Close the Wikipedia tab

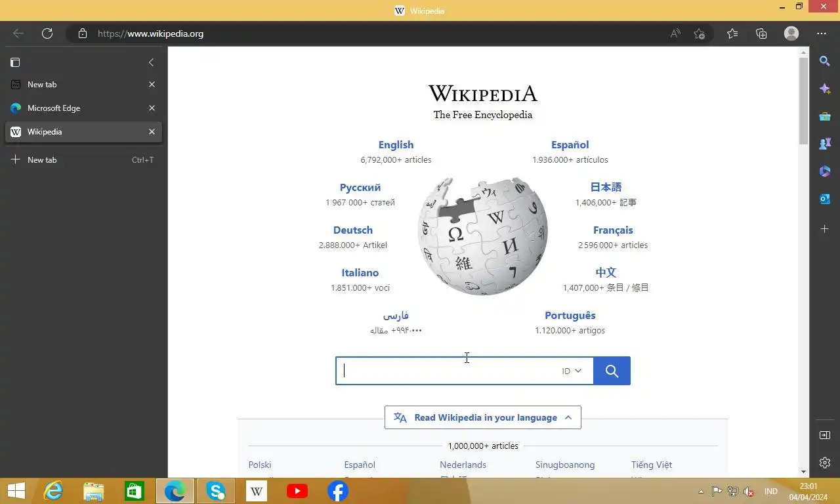152,132
